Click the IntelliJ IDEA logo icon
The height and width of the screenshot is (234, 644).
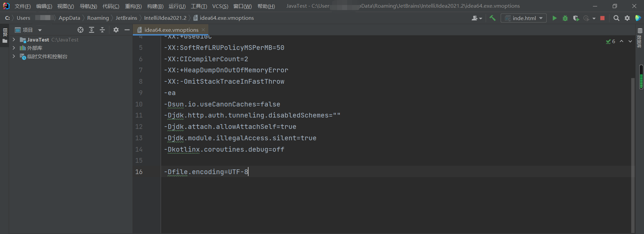[6, 6]
